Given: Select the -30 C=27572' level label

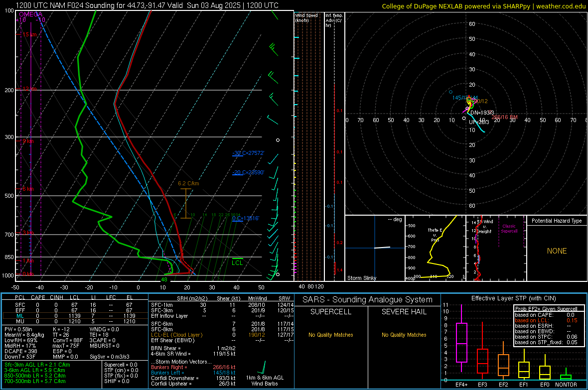Looking at the screenshot, I should 248,153.
